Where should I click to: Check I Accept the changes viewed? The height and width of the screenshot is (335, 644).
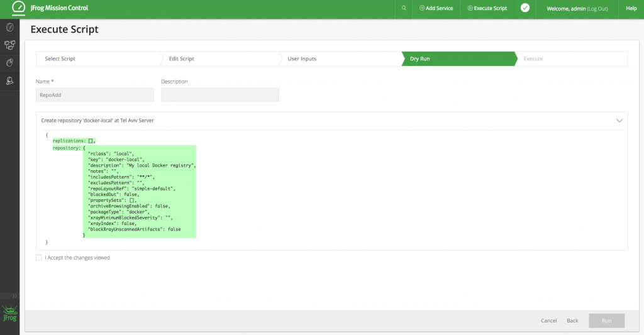click(38, 258)
